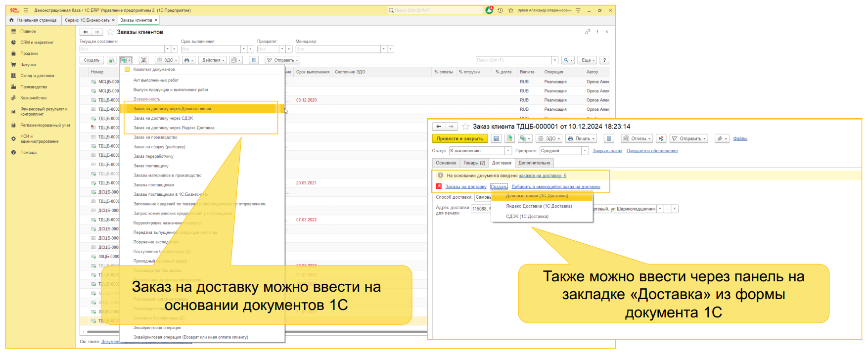The width and height of the screenshot is (868, 354).
Task: Click the back arrow in Заказ клиента form
Action: click(x=439, y=127)
